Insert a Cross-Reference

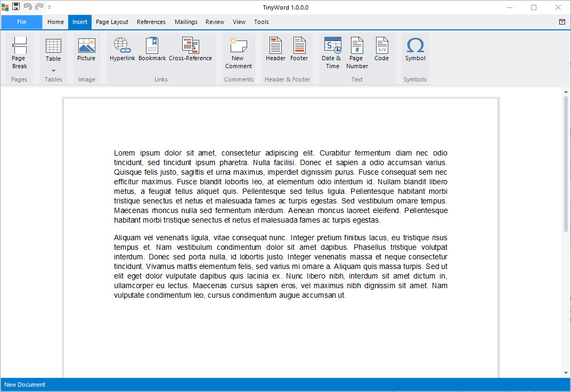click(190, 50)
